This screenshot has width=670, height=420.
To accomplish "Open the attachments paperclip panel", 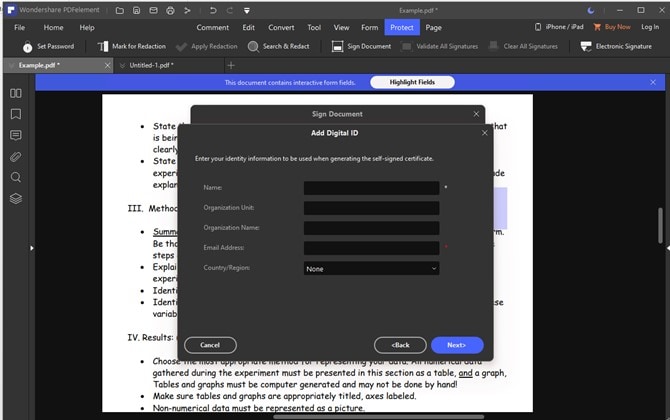I will tap(16, 157).
